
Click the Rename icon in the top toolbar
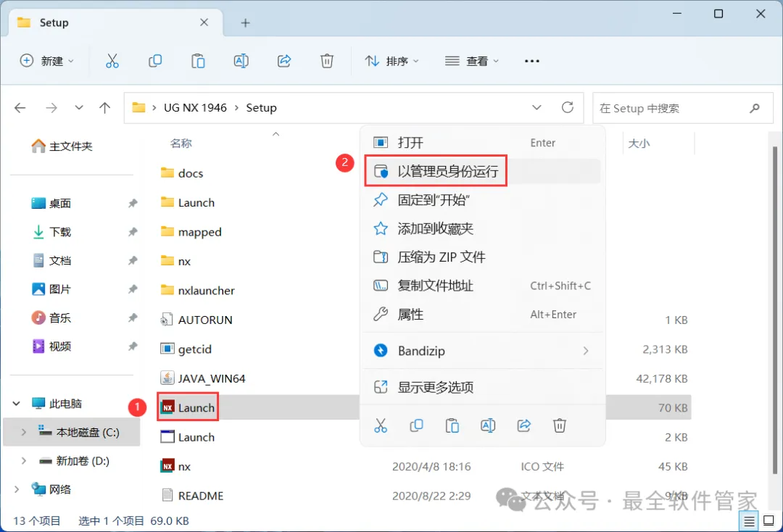click(x=241, y=61)
